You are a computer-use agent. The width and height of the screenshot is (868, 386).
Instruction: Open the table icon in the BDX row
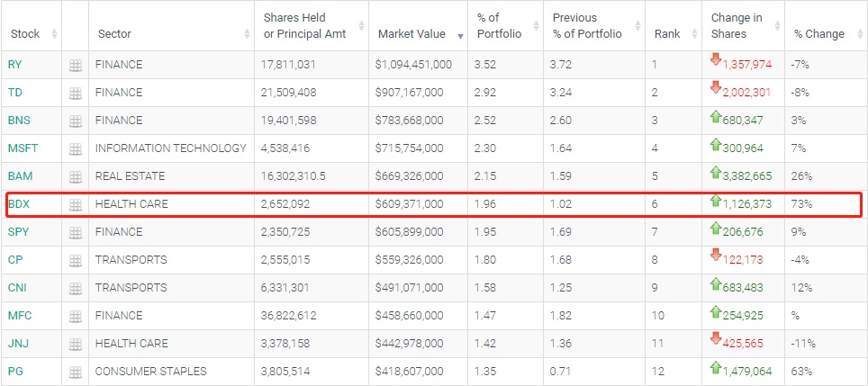pos(76,205)
